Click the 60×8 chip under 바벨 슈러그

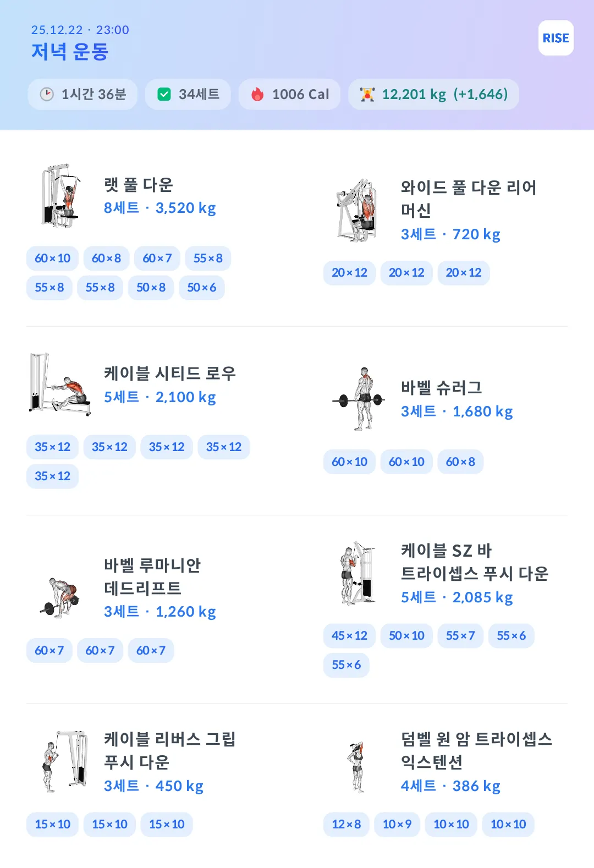click(x=460, y=462)
